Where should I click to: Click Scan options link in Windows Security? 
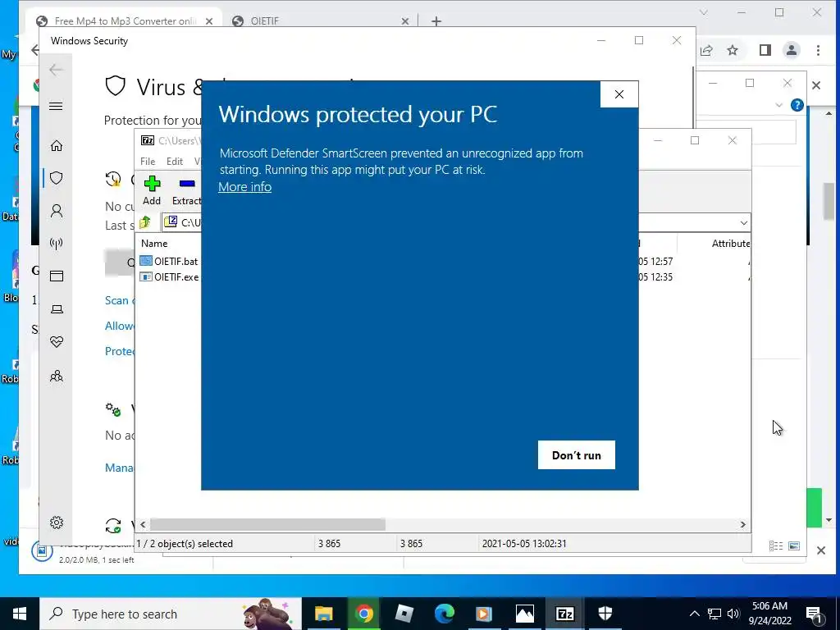click(x=119, y=300)
